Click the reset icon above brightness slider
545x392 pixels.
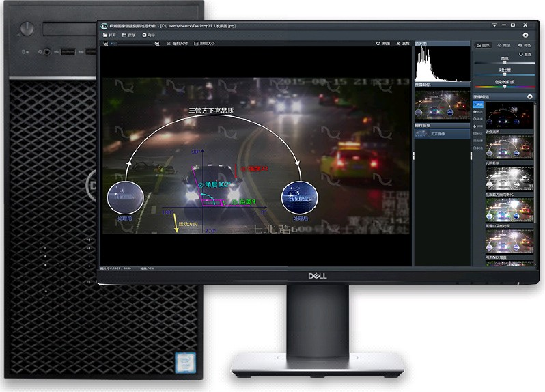click(522, 53)
